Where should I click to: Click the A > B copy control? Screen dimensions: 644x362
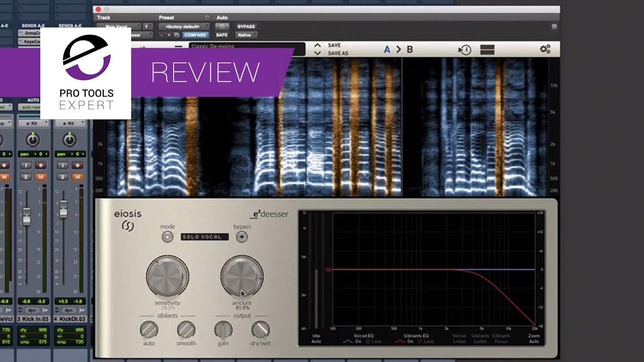click(x=398, y=49)
